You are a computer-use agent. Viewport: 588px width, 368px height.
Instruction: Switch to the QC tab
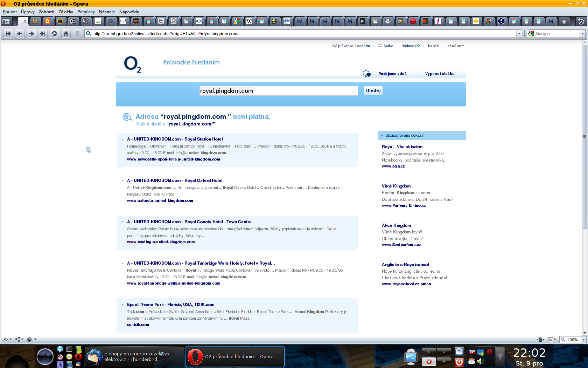point(85,21)
